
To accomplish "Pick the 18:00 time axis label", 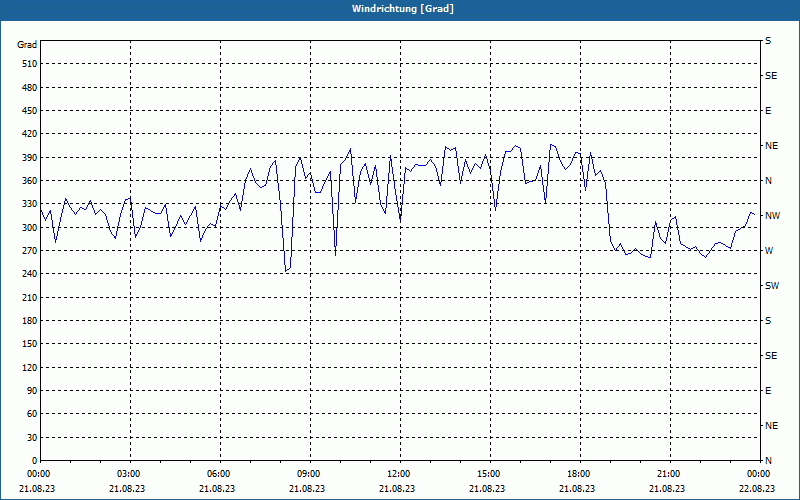I will [577, 474].
